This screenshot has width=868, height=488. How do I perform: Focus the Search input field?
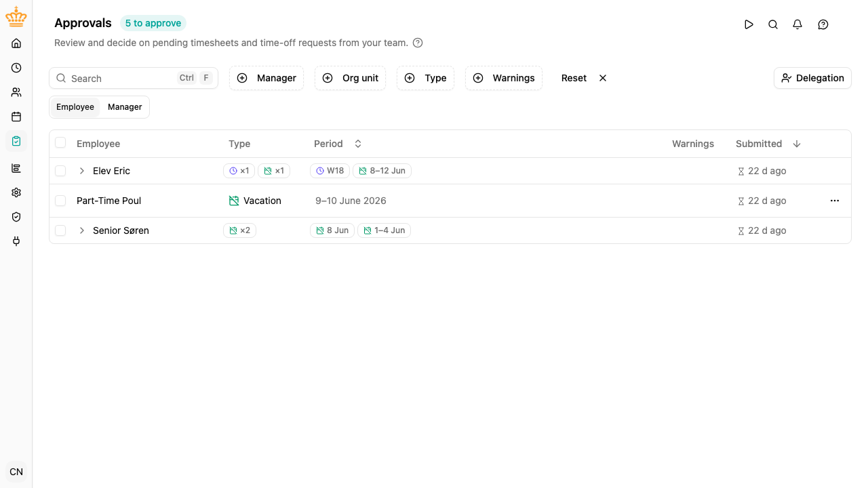134,78
